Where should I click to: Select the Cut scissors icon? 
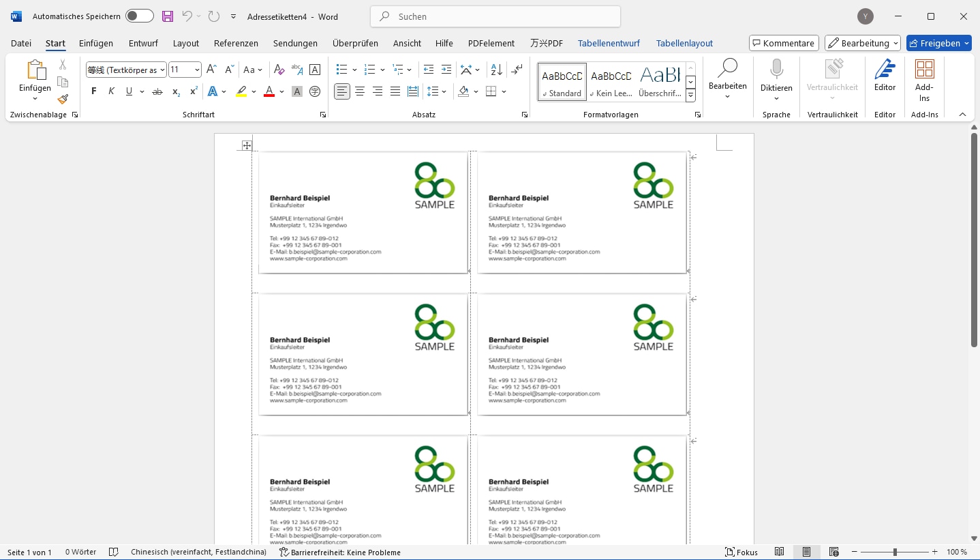(x=63, y=65)
